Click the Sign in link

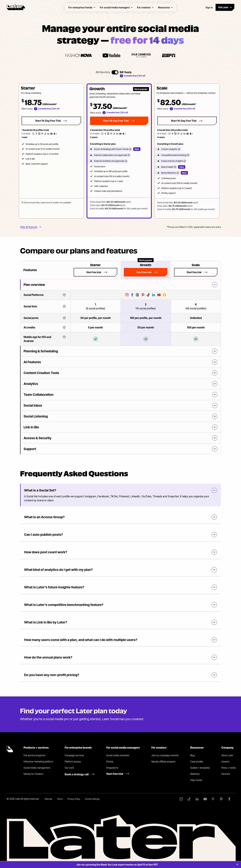(x=209, y=7)
